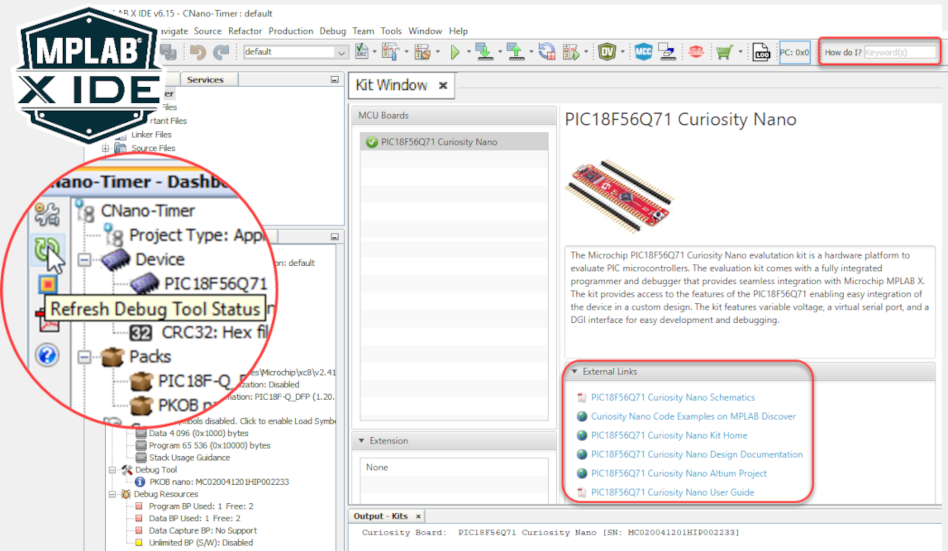Screen dimensions: 948x551
Task: Click the Redo arrow in the toolbar
Action: 222,52
